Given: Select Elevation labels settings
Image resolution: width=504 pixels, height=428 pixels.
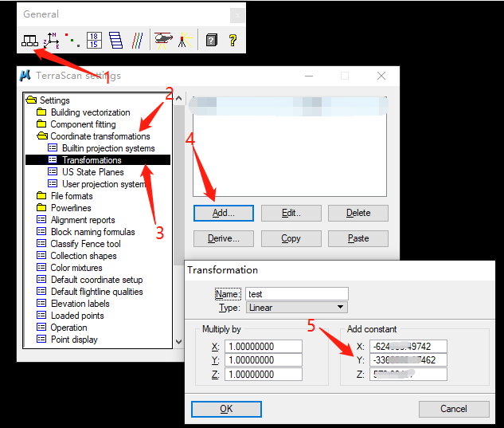Looking at the screenshot, I should [80, 303].
